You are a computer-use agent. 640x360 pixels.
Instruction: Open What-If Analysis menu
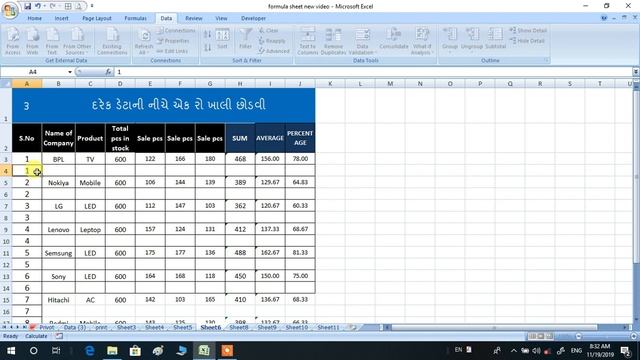click(x=422, y=41)
